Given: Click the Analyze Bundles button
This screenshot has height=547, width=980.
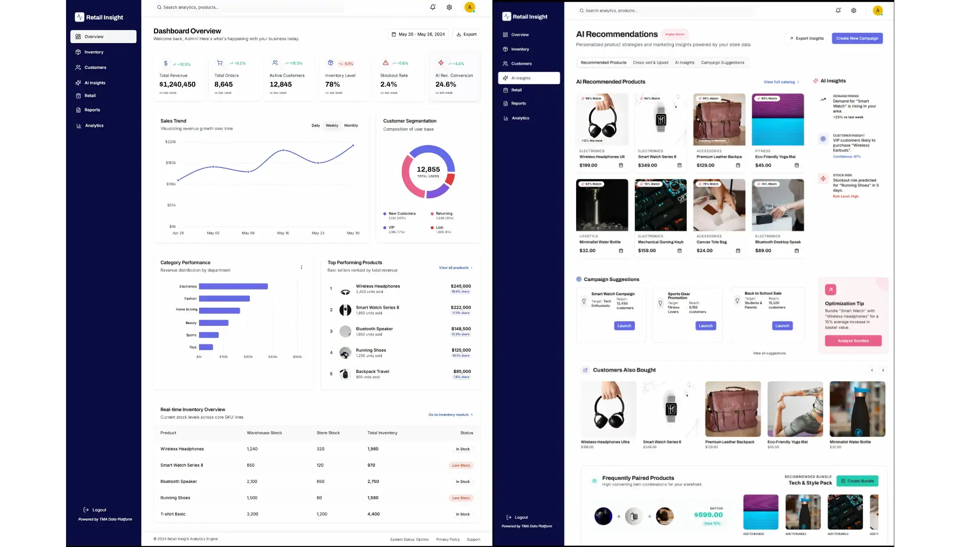Looking at the screenshot, I should click(x=853, y=341).
